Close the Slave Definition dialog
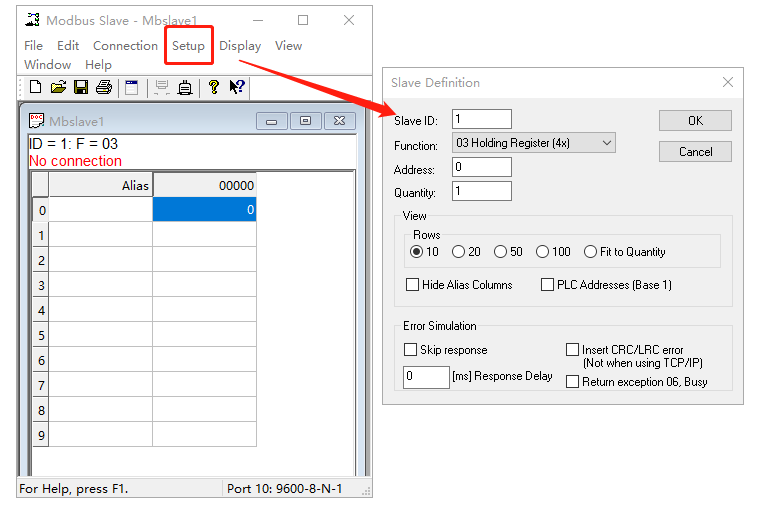The width and height of the screenshot is (766, 505). tap(728, 82)
